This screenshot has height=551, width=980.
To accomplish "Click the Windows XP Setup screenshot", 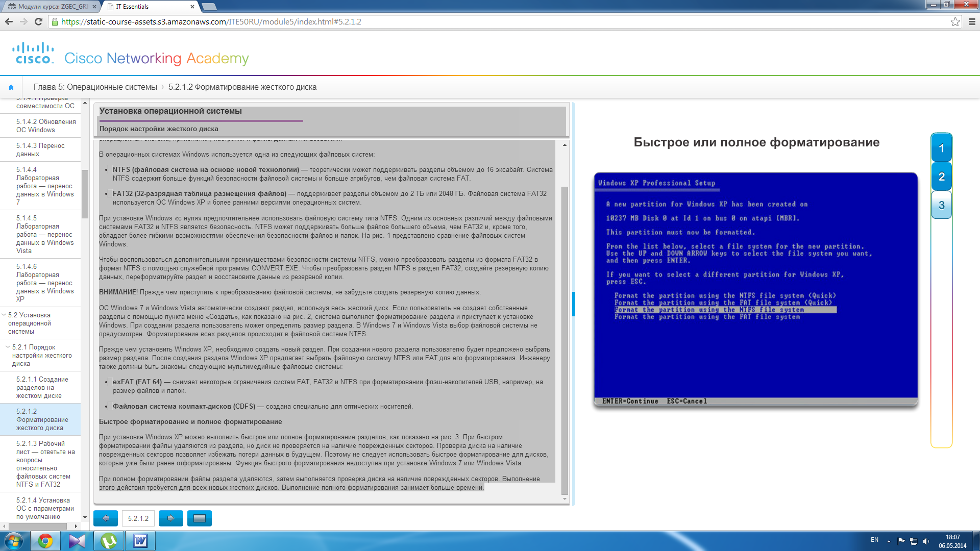I will click(x=756, y=289).
